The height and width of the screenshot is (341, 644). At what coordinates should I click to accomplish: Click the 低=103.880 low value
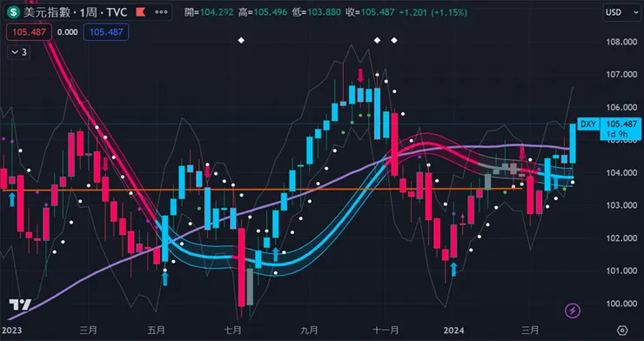click(x=316, y=12)
